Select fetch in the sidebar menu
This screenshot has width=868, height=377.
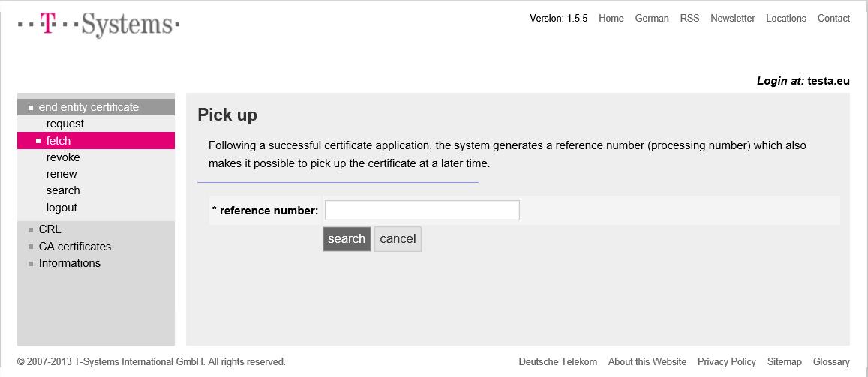[x=59, y=141]
